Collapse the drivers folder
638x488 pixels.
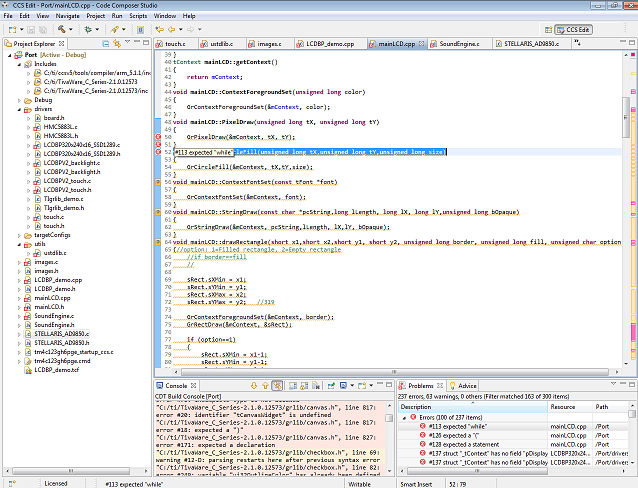click(21, 109)
